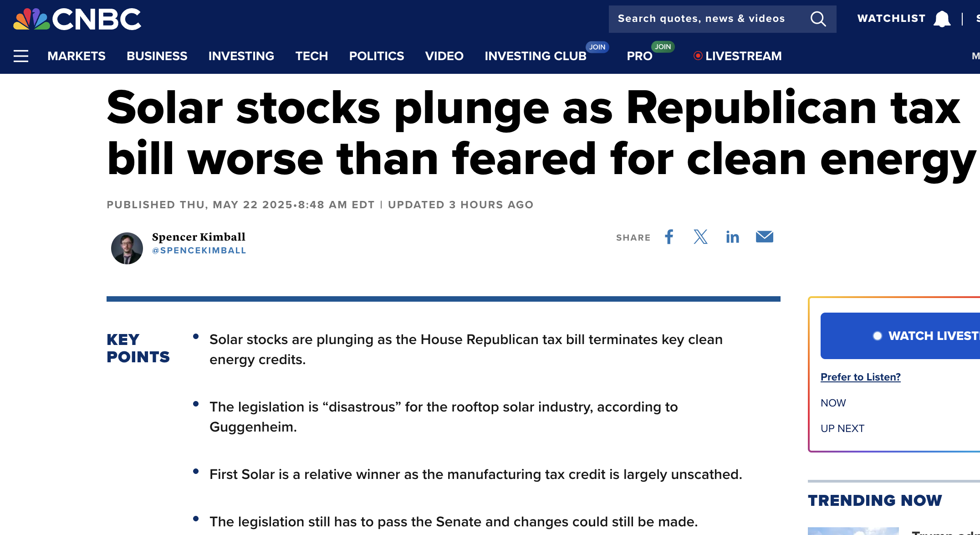Go to the Investing section
This screenshot has height=535, width=980.
241,56
